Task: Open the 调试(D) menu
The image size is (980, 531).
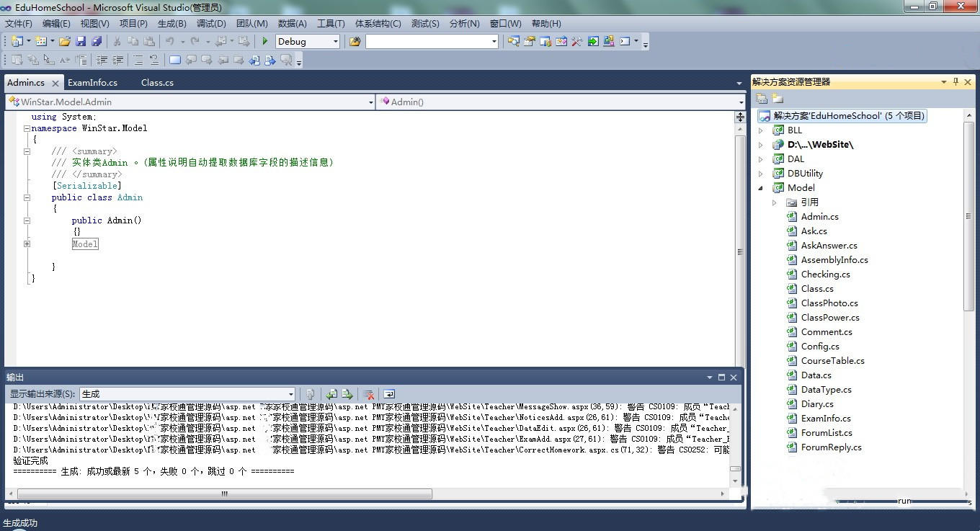Action: pos(211,23)
